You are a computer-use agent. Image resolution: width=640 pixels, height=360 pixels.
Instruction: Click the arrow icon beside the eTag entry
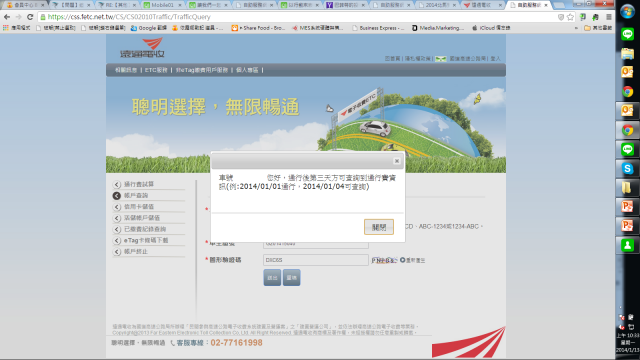117,240
